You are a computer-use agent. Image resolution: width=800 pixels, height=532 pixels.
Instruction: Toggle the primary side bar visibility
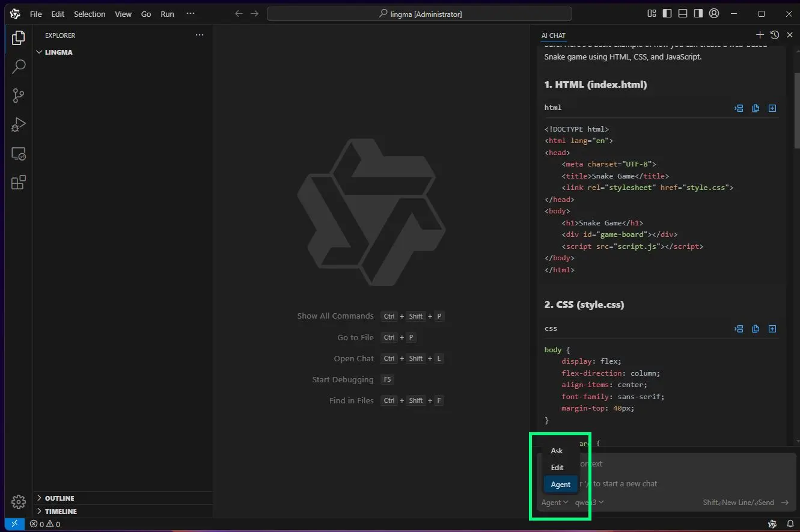[x=667, y=14]
